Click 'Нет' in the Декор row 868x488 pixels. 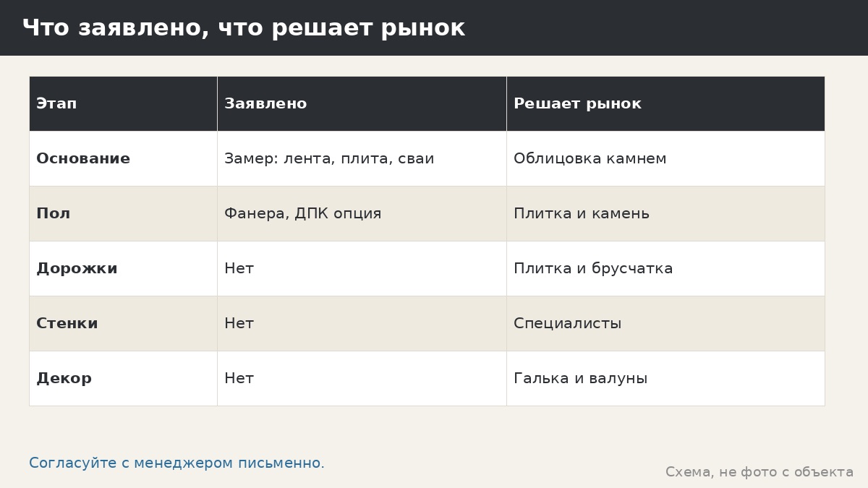click(362, 378)
